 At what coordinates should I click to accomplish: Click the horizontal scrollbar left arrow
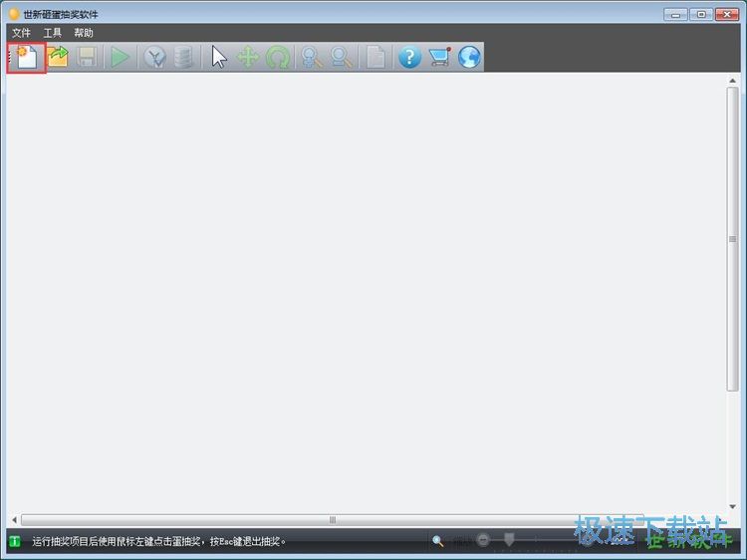pos(14,519)
